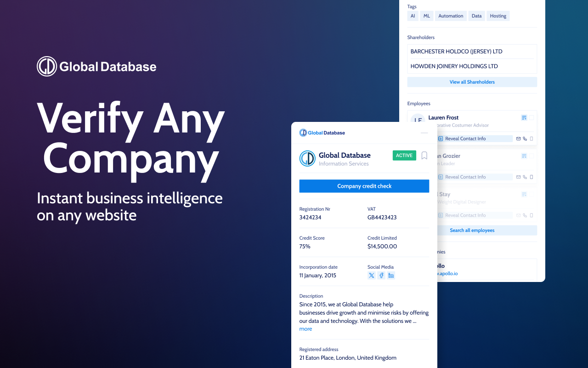This screenshot has height=368, width=588.
Task: Click the Company credit check button
Action: 364,186
